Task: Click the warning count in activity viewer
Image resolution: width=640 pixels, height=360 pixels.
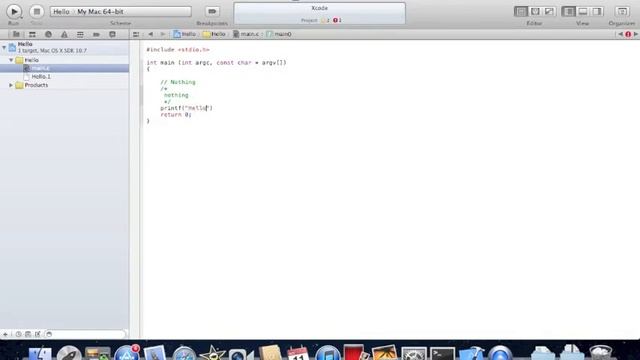Action: 325,20
